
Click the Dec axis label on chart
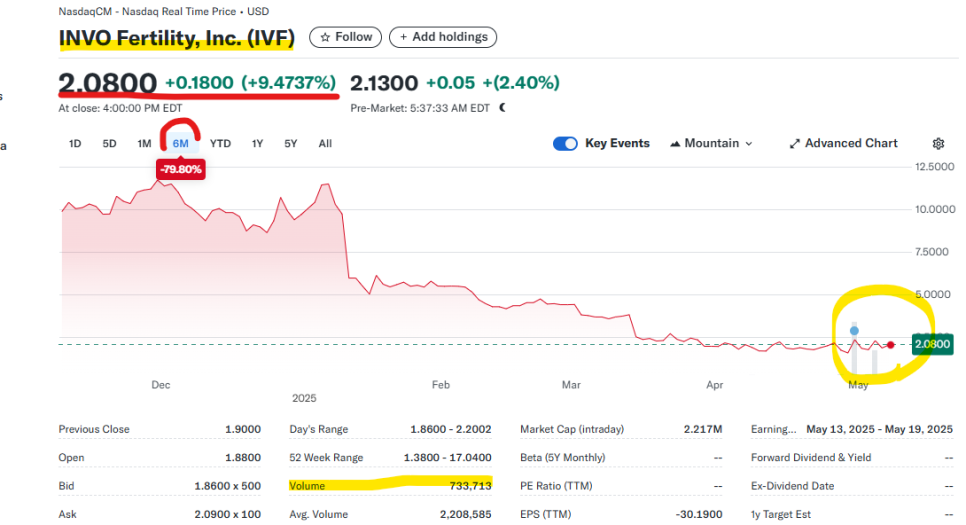[x=161, y=385]
